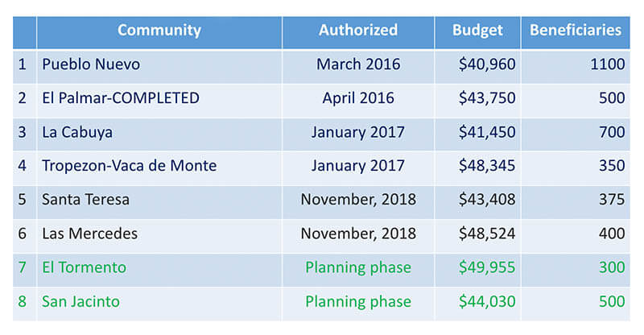Viewport: 644px width, 335px height.
Task: Select the Tropezon-Vaca de Monte cell
Action: tap(129, 166)
